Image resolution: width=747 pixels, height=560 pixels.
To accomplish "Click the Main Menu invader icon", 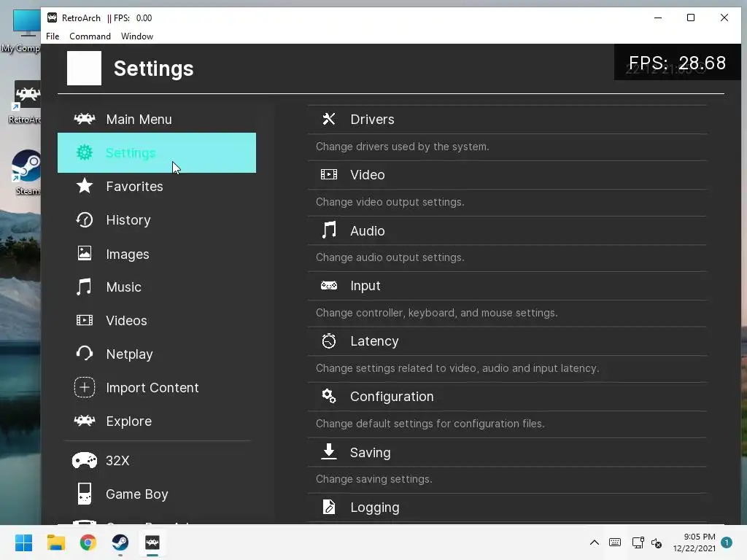I will (85, 119).
